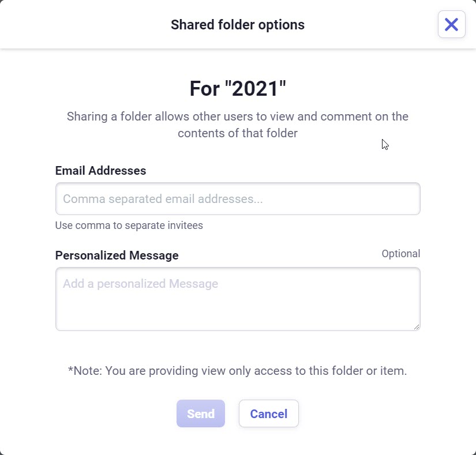This screenshot has width=476, height=455.
Task: Click the resize grip on the message box
Action: click(417, 326)
